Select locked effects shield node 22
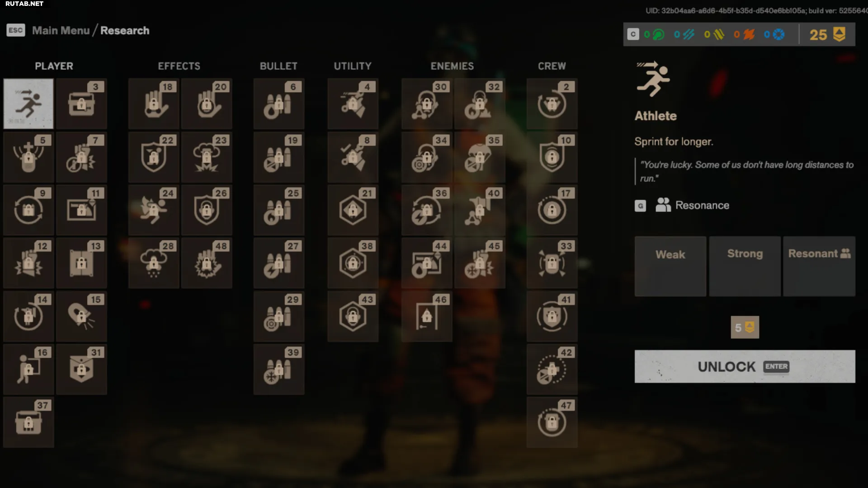This screenshot has width=868, height=488. tap(154, 157)
